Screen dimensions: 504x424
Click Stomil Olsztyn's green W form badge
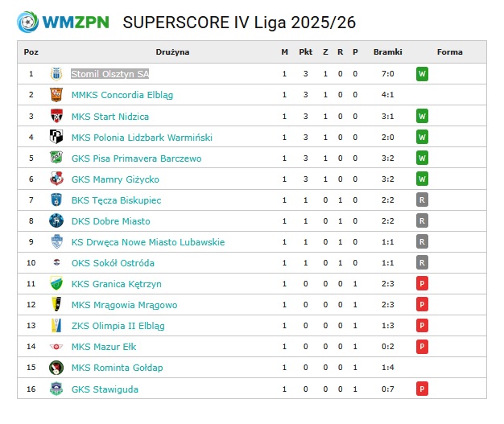coord(421,74)
